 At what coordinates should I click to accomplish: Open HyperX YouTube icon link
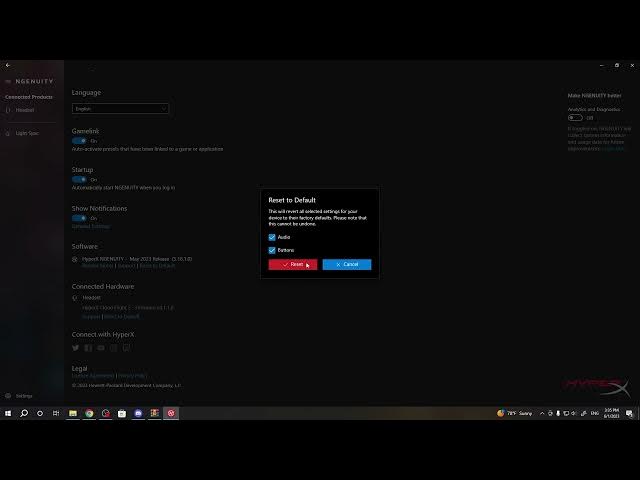(101, 348)
